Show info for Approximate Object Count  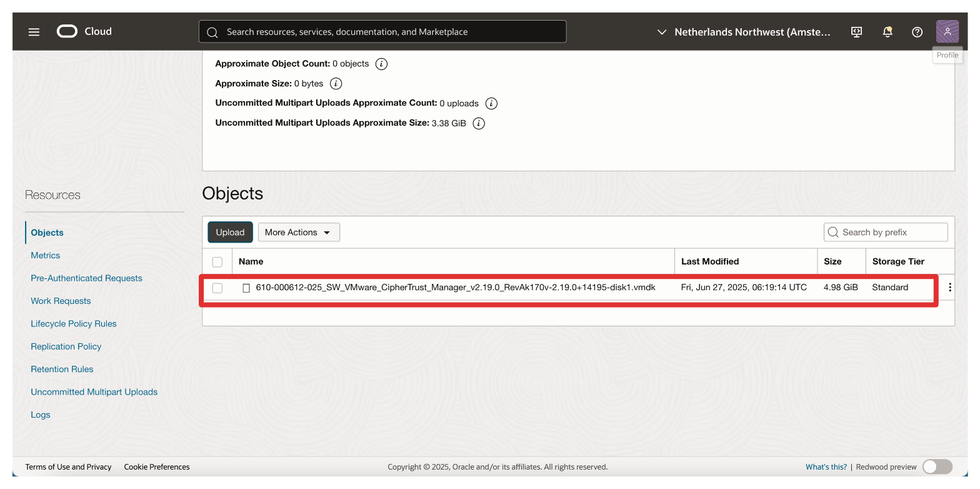(x=381, y=64)
